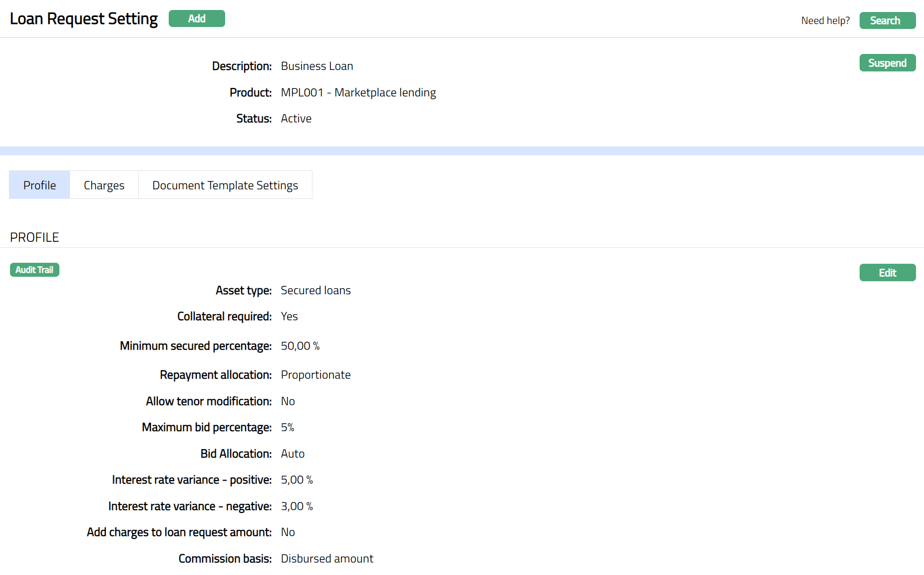Open the Document Template Settings tab

(225, 185)
